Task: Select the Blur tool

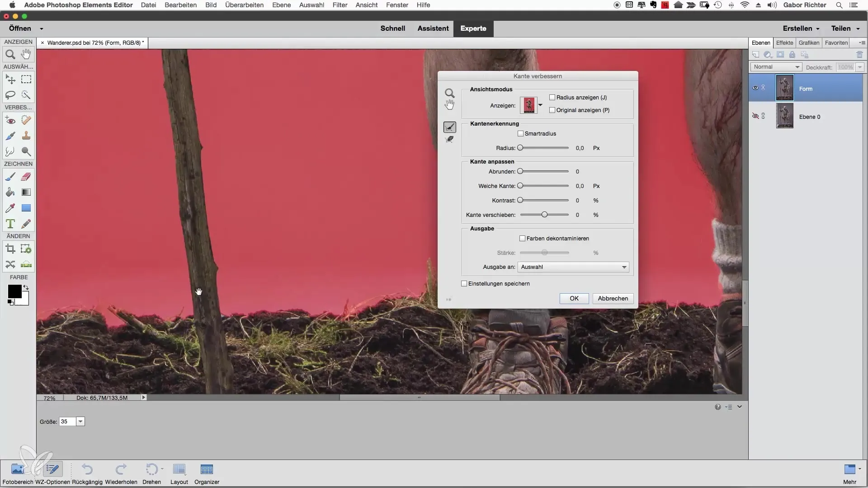Action: pyautogui.click(x=10, y=151)
